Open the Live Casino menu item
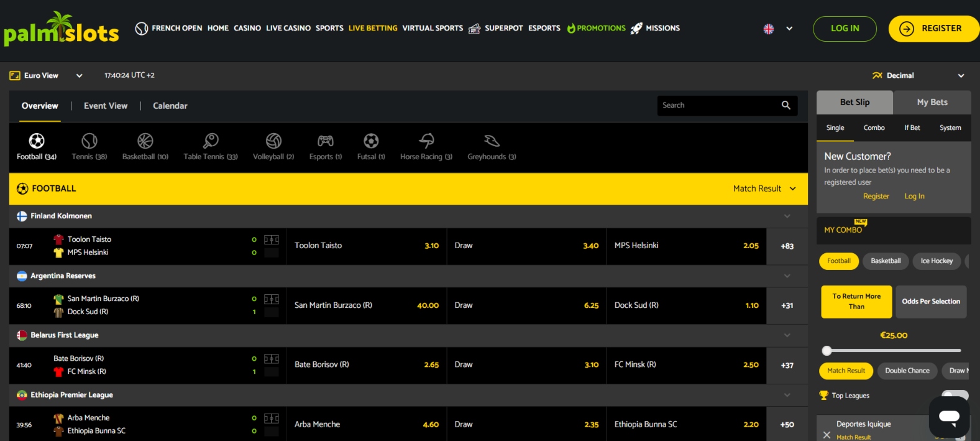The height and width of the screenshot is (441, 980). (x=288, y=28)
